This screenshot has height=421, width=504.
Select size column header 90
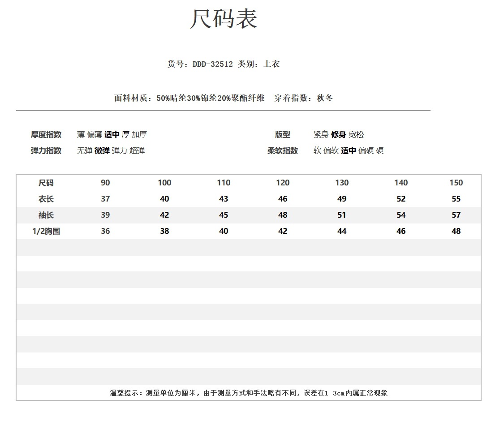[105, 183]
